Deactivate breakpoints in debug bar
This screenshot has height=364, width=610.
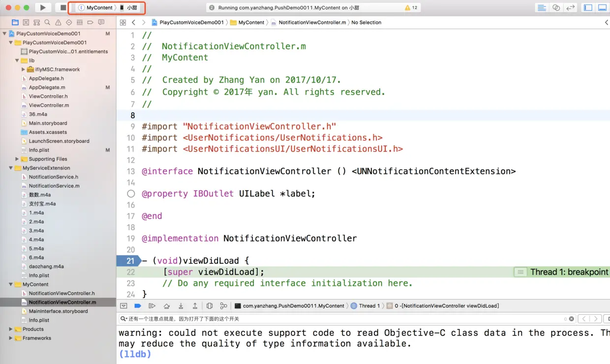point(138,306)
